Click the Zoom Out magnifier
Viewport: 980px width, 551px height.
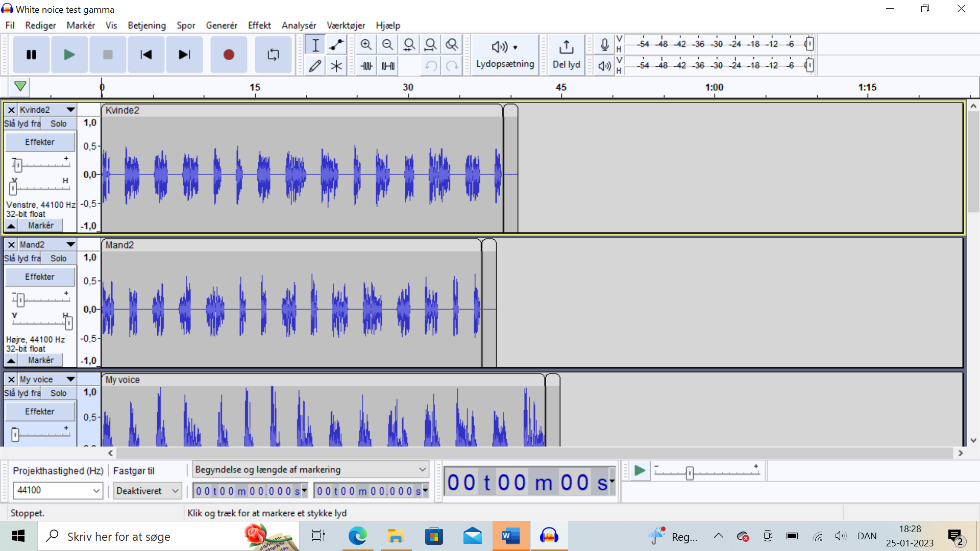tap(387, 45)
